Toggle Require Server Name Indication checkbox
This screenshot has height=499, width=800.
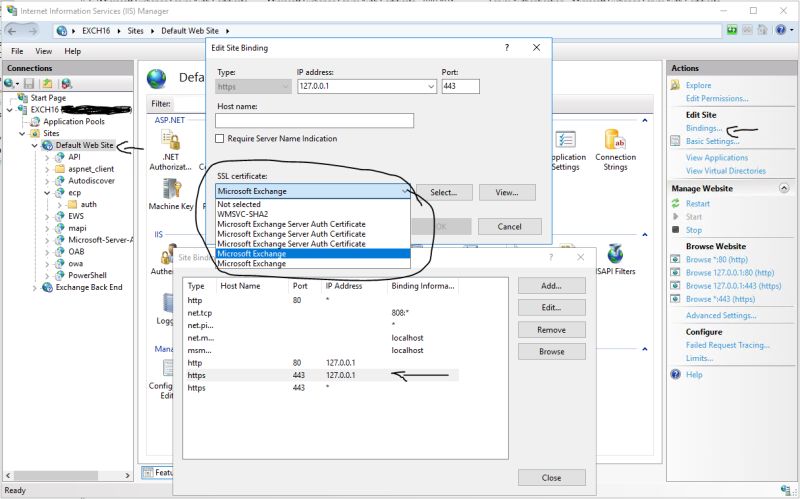tap(220, 138)
